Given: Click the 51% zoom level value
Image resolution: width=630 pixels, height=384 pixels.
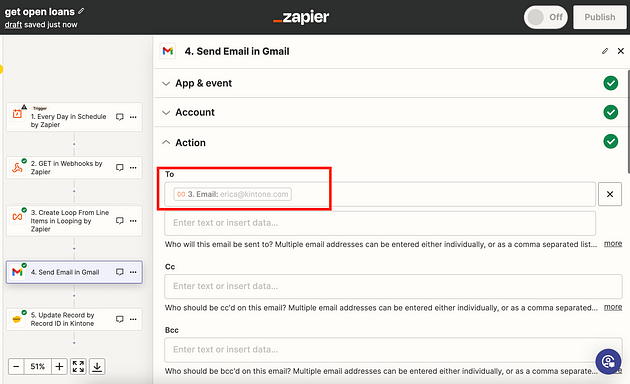Looking at the screenshot, I should coord(37,366).
